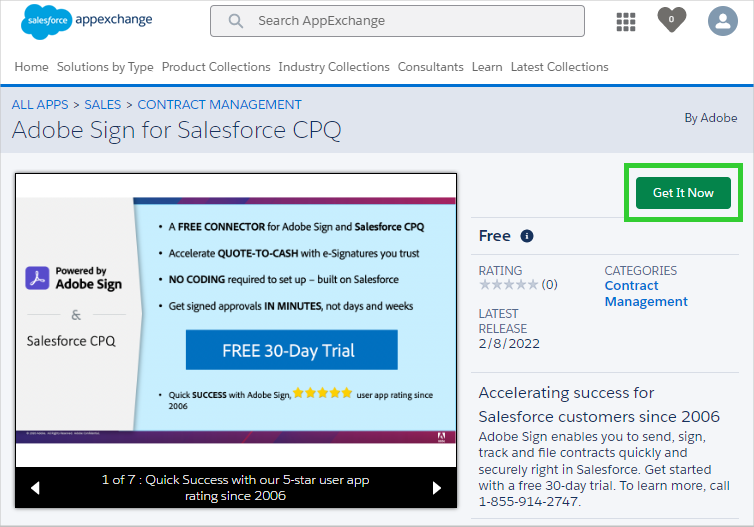Go to Consultants page
The height and width of the screenshot is (527, 754).
tap(431, 67)
